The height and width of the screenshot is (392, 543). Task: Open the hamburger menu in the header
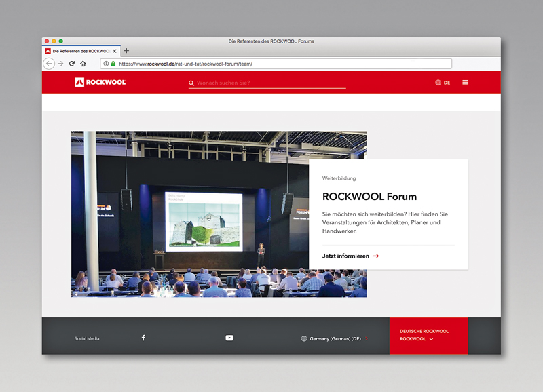tap(465, 83)
